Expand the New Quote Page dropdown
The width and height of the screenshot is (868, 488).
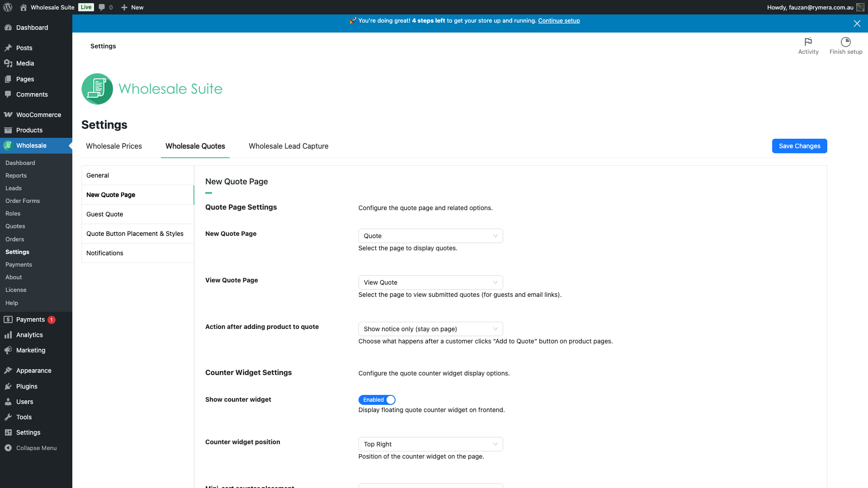[430, 236]
